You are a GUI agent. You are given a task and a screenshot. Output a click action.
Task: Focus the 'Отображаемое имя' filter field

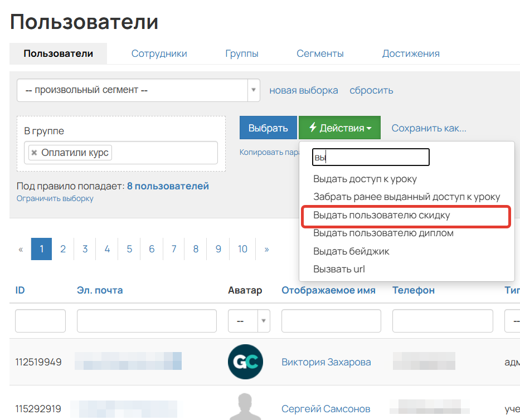331,321
